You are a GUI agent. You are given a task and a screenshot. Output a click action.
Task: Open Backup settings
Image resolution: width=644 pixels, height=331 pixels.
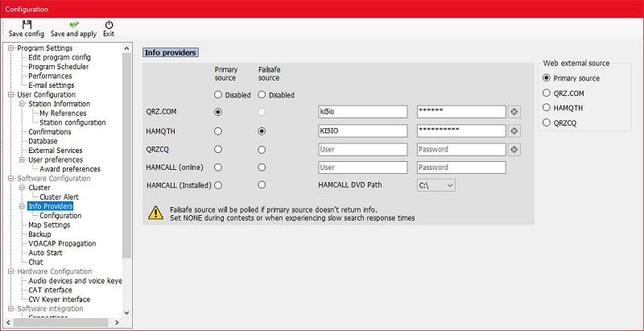coord(39,234)
